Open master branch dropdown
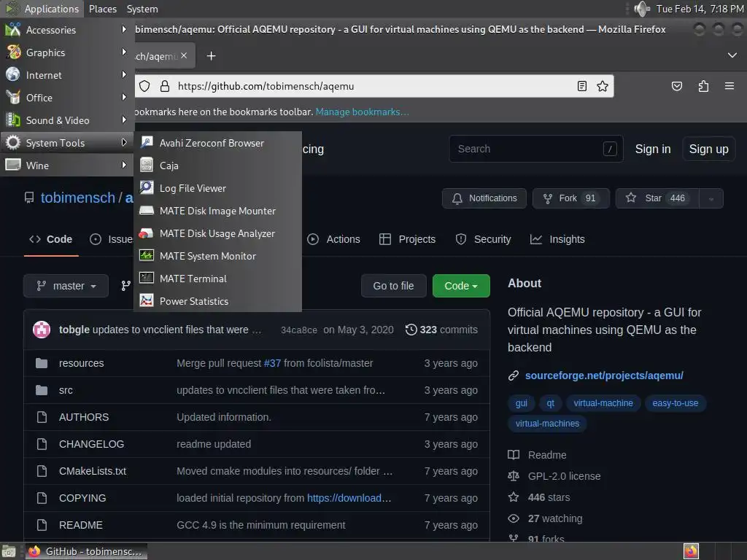Screen dimensions: 747x560 pyautogui.click(x=66, y=286)
